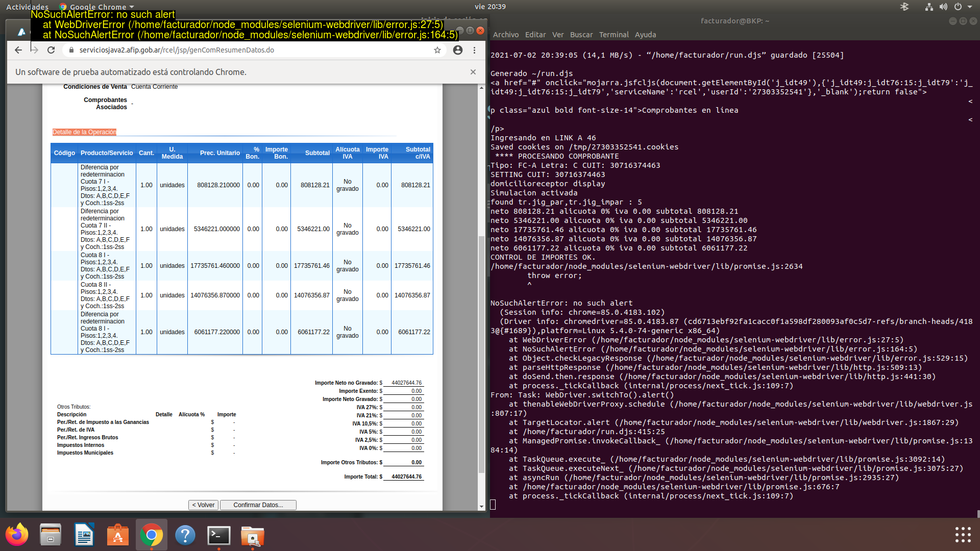Click the Importe Otros Tributos label
The image size is (980, 551).
click(349, 462)
